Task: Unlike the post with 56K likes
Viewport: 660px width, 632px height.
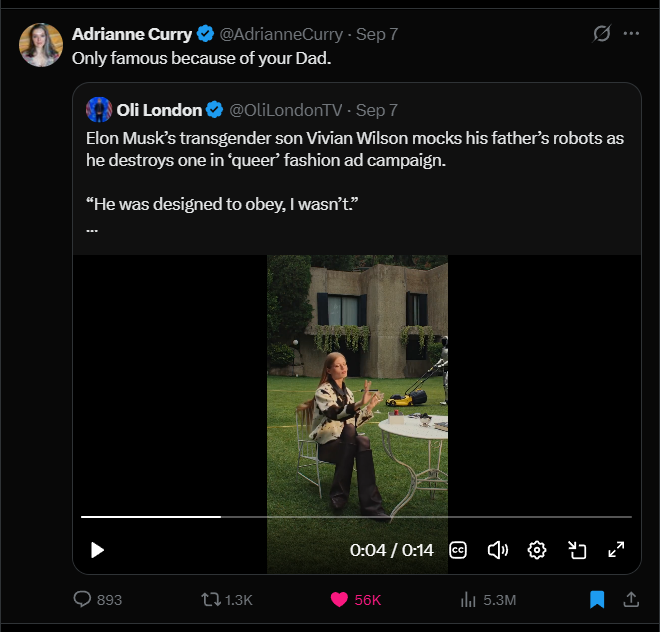Action: 356,600
